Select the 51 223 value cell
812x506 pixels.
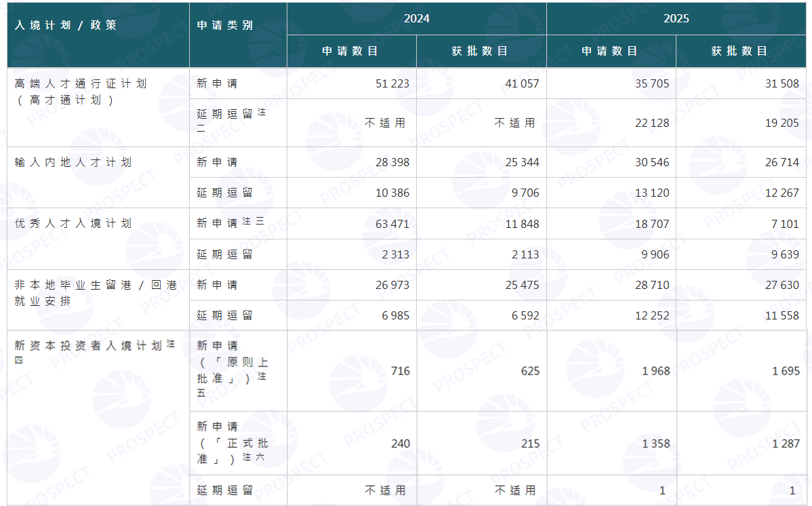coord(352,83)
